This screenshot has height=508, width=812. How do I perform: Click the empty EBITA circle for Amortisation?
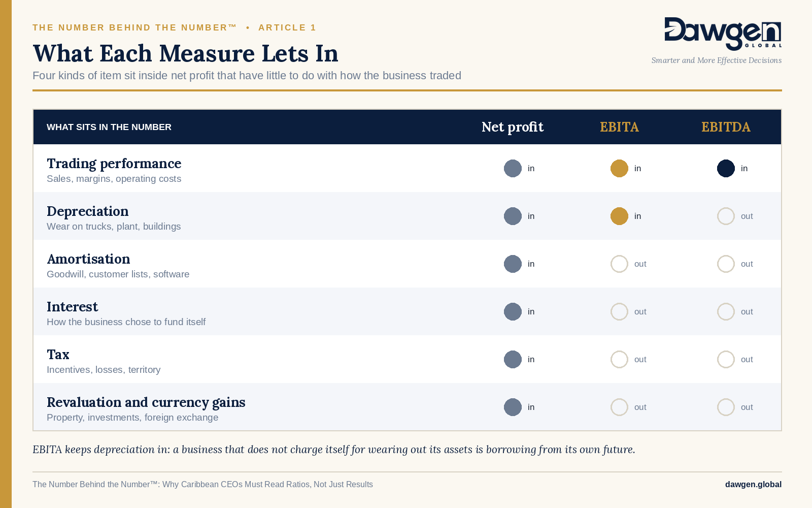click(x=619, y=264)
